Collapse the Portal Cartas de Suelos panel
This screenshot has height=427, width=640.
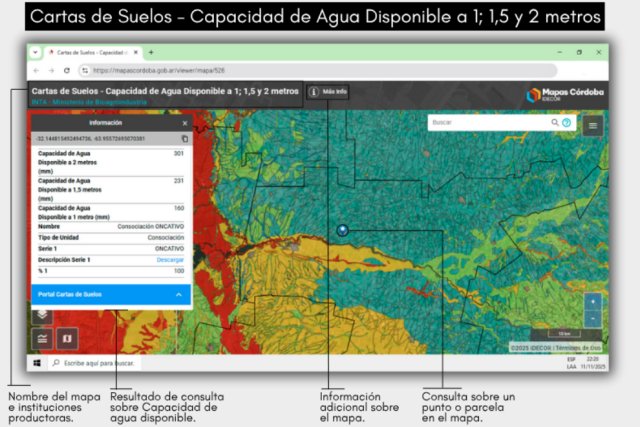click(x=178, y=295)
